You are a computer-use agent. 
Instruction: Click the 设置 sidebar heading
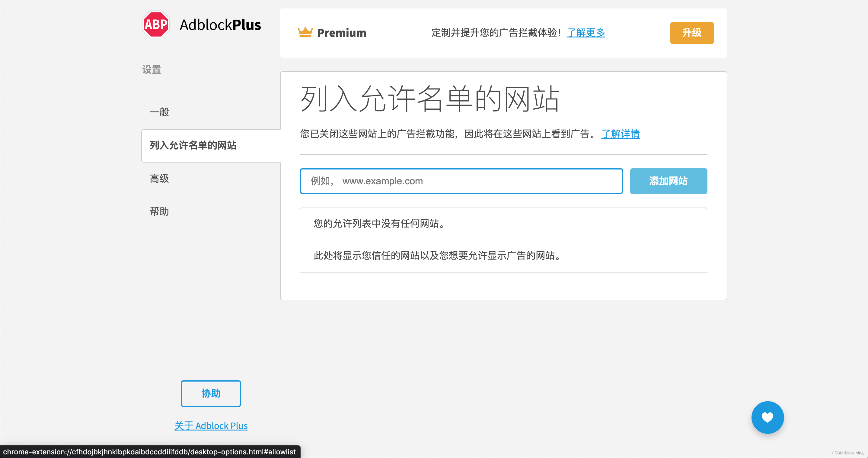[x=152, y=69]
